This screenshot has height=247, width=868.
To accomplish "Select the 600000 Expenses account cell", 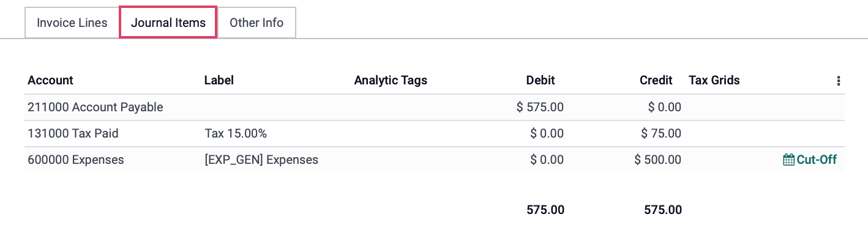I will (76, 160).
